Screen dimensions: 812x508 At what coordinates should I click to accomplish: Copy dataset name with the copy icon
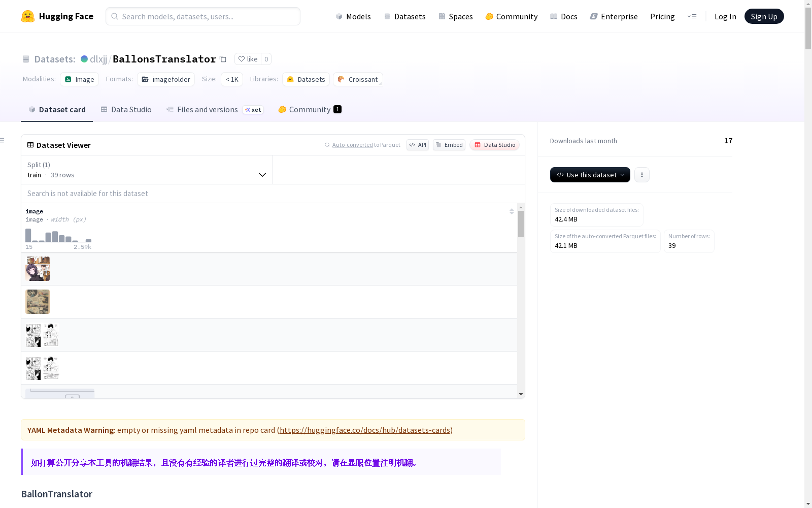pyautogui.click(x=223, y=59)
